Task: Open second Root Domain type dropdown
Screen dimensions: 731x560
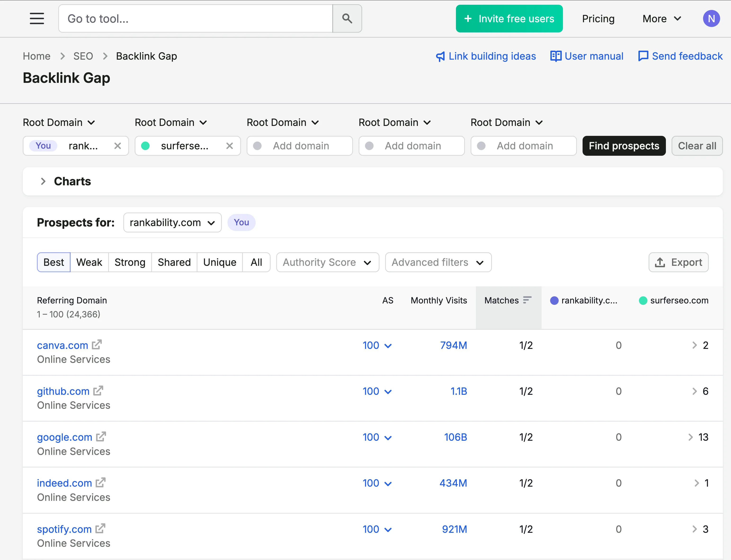Action: tap(171, 123)
